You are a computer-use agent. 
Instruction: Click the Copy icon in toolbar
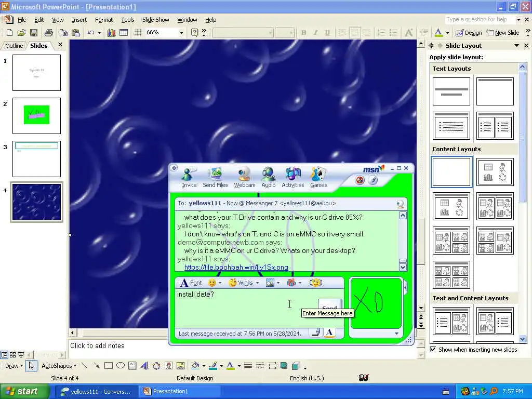[63, 33]
